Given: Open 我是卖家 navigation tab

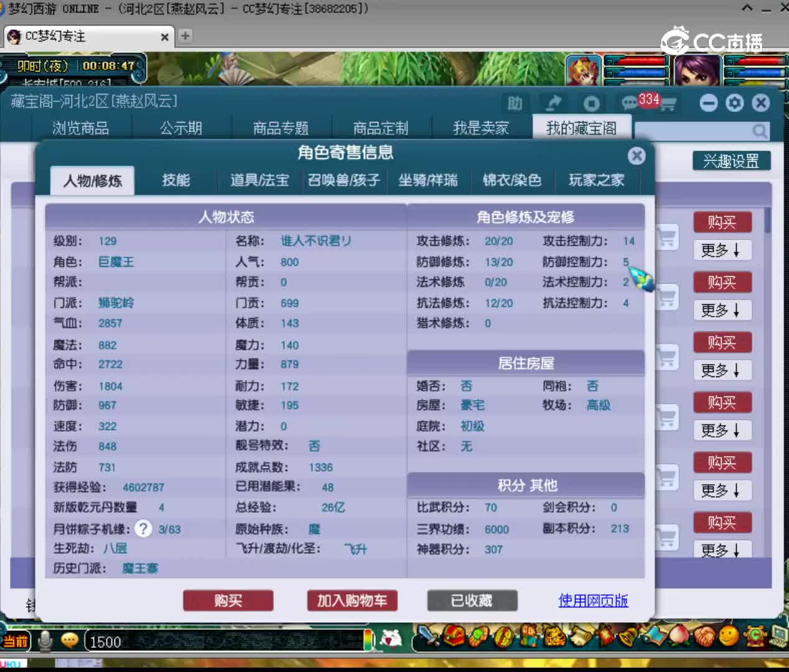Looking at the screenshot, I should tap(481, 128).
